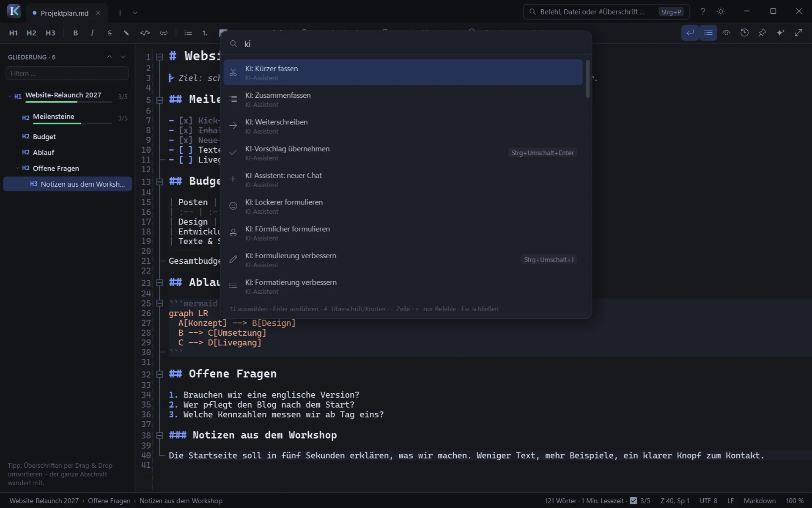Open version history clock icon
This screenshot has width=812, height=508.
745,33
